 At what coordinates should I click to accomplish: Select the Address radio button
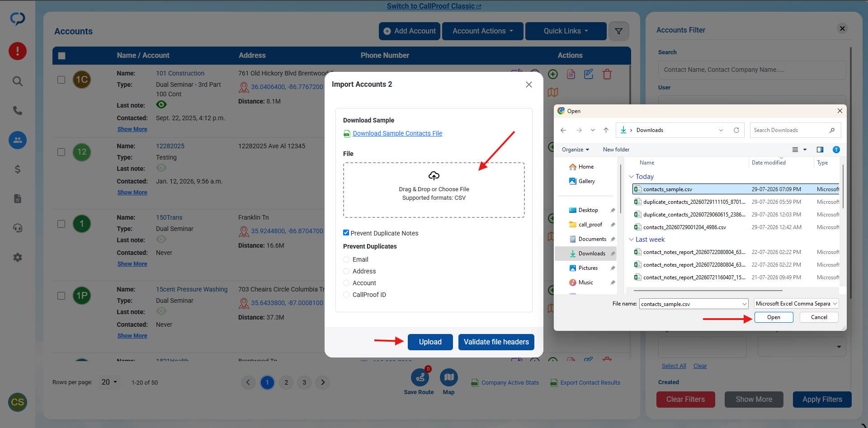(x=346, y=271)
